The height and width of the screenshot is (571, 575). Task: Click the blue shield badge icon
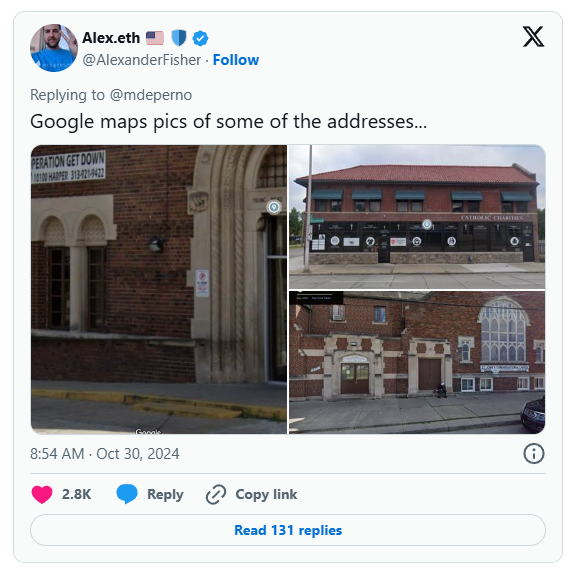(179, 38)
